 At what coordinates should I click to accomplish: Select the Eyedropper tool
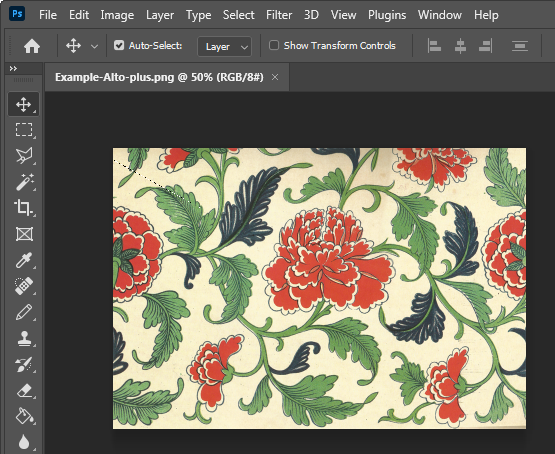(24, 260)
